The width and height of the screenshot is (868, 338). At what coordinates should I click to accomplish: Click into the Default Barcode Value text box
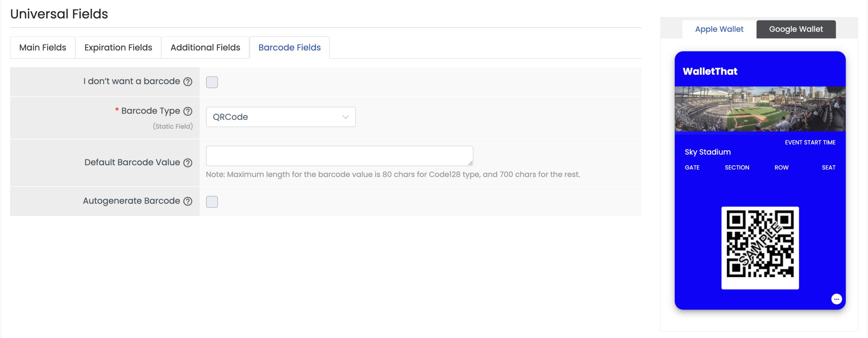point(339,156)
